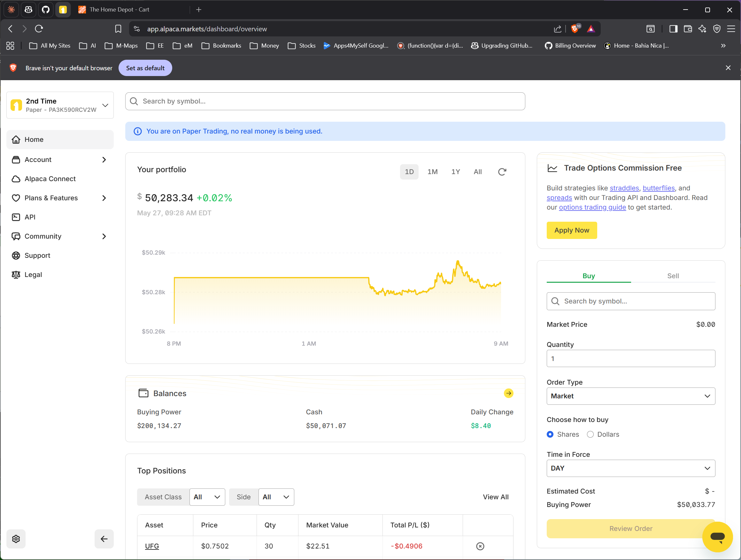Screen dimensions: 741x560
Task: Open the Stocks bookmarks folder
Action: pyautogui.click(x=302, y=46)
